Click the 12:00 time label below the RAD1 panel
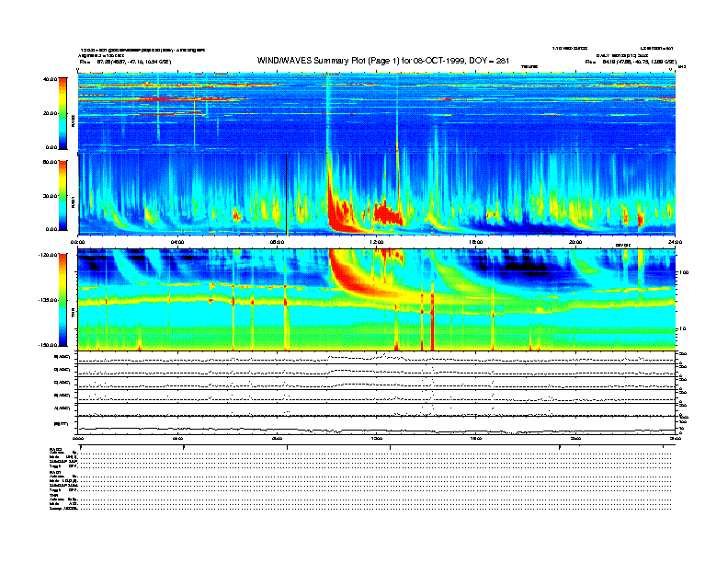 tap(377, 242)
